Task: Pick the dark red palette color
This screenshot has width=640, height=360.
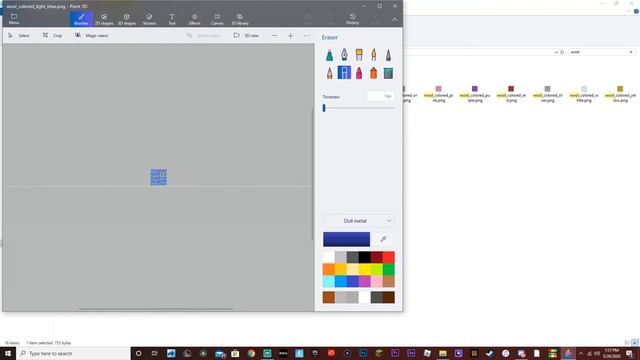Action: [376, 257]
